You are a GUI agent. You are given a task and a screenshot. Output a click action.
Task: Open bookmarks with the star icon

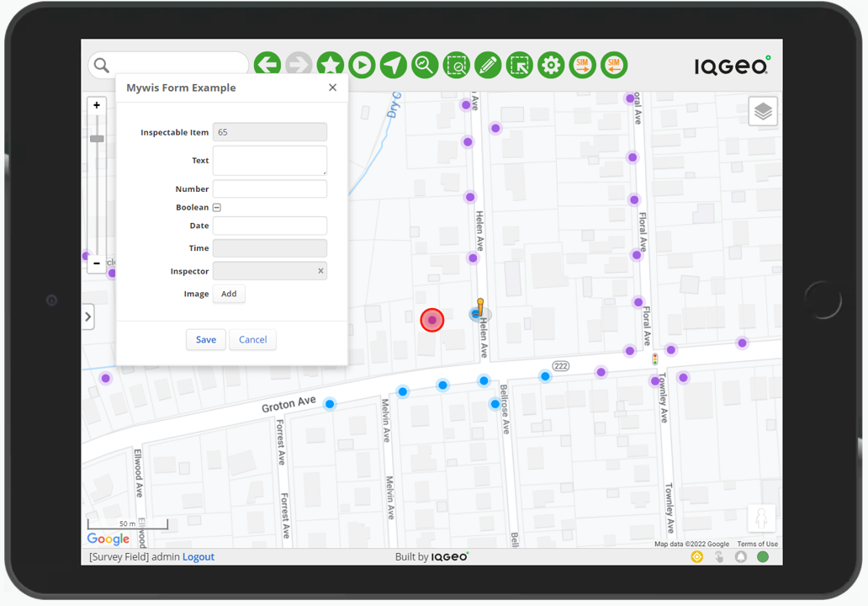tap(331, 65)
